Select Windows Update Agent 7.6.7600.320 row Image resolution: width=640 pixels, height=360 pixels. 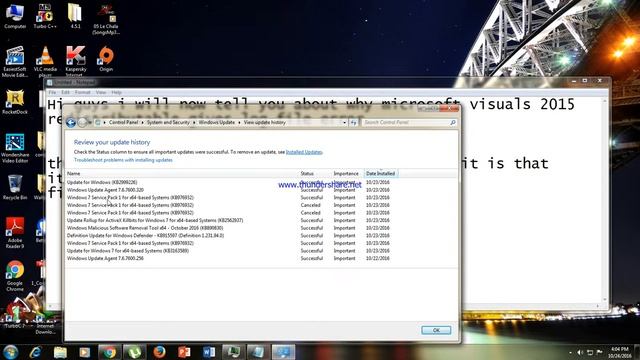(x=229, y=190)
